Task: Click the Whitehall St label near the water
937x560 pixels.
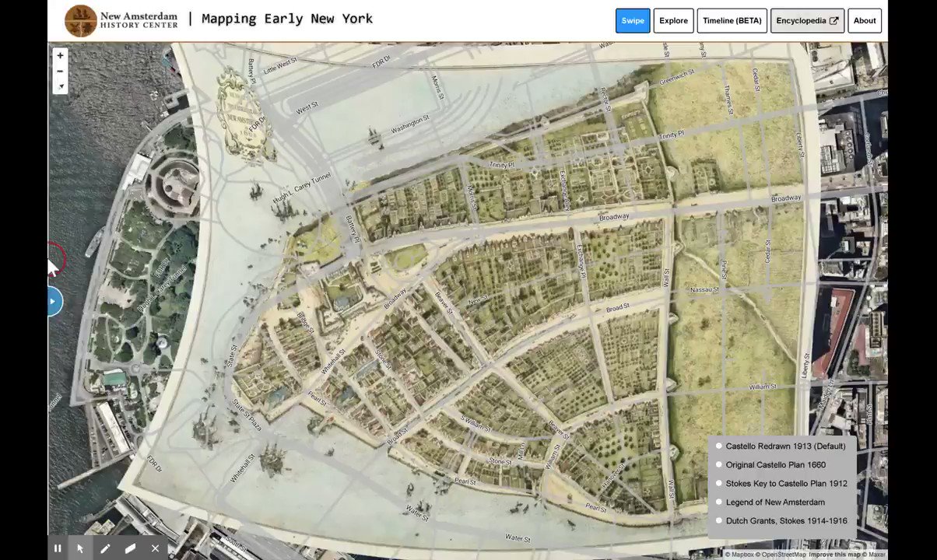Action: pos(243,469)
